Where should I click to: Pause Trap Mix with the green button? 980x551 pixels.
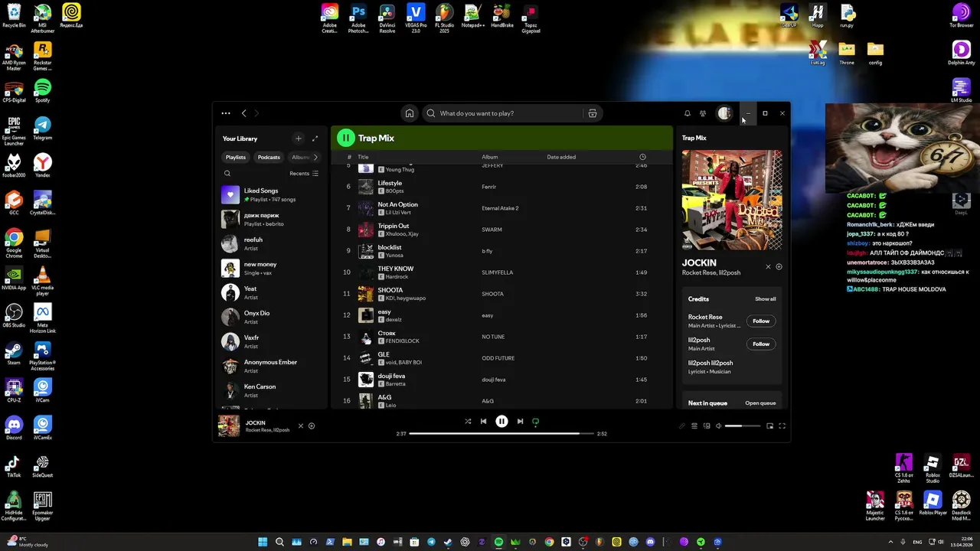(346, 138)
